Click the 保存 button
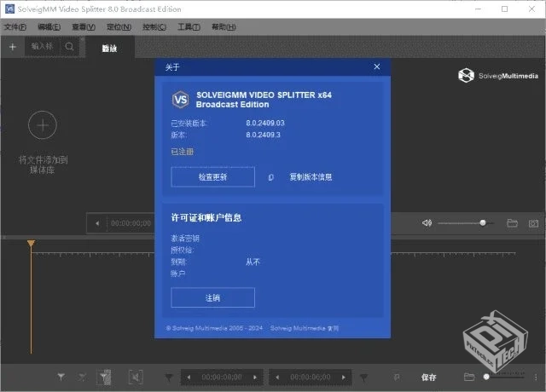The image size is (546, 392). 428,378
